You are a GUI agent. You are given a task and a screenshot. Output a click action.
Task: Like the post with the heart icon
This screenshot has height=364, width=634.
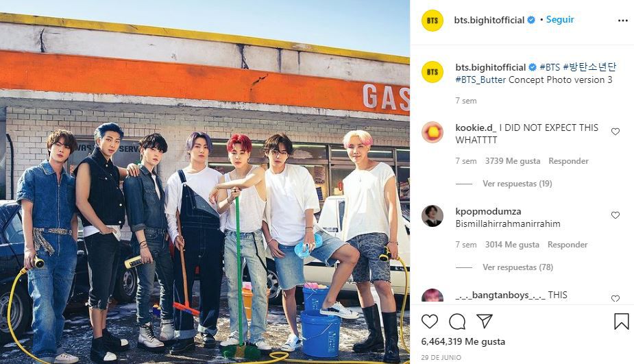coord(429,321)
